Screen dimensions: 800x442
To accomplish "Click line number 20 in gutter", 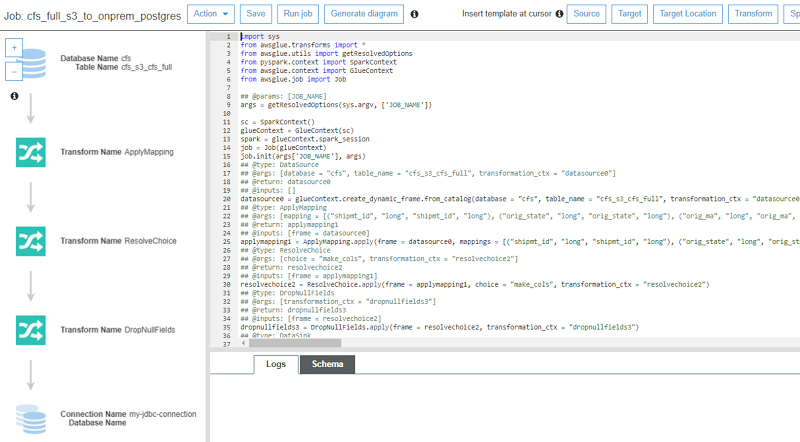I will pos(227,199).
